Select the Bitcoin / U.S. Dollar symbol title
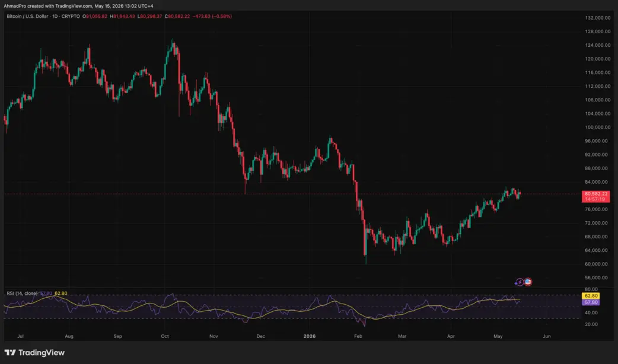Image resolution: width=618 pixels, height=364 pixels. click(27, 17)
